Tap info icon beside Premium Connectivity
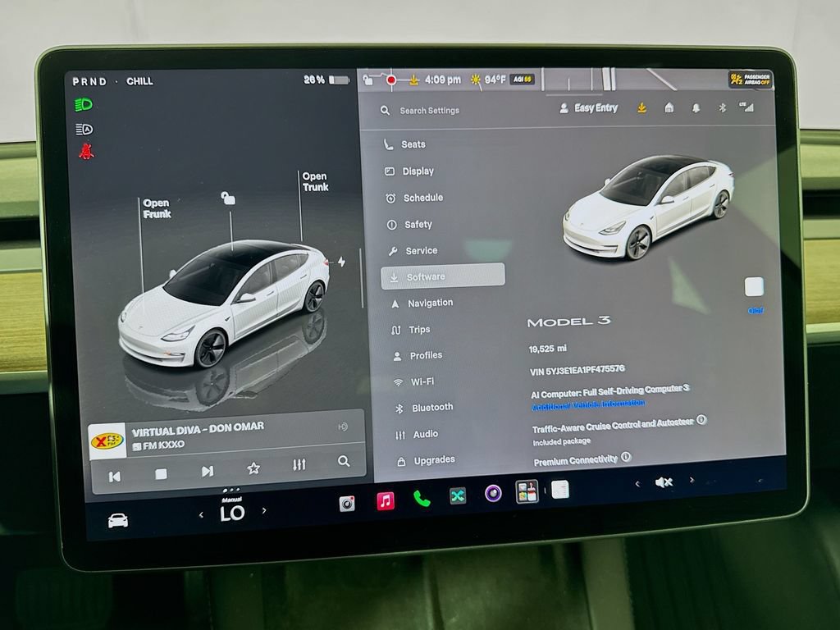 pos(626,457)
